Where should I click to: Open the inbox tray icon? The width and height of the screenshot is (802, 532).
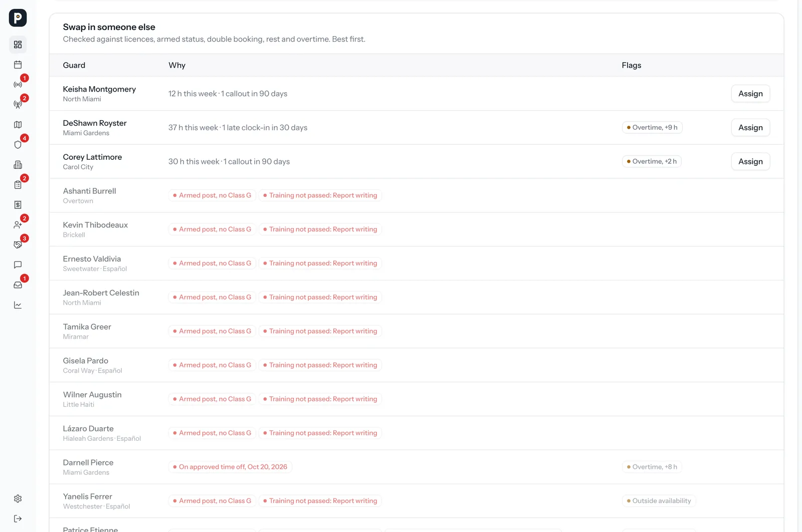[18, 285]
